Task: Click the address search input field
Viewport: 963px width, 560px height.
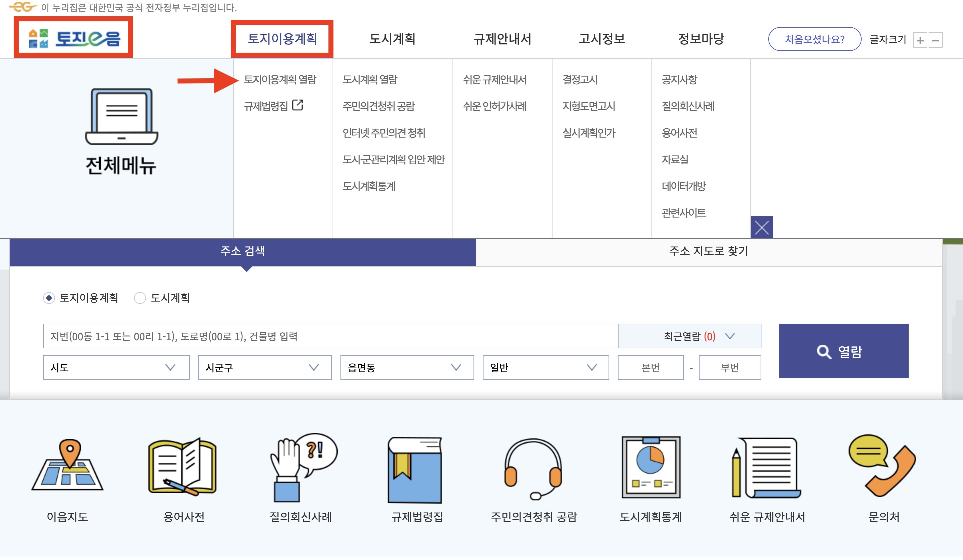Action: [330, 336]
